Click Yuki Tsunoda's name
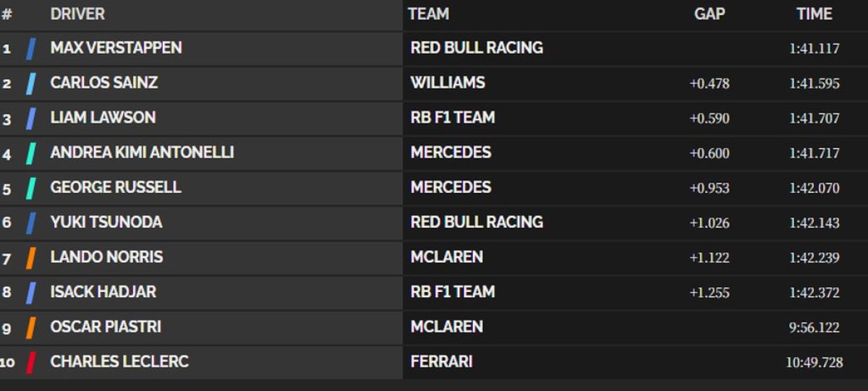This screenshot has height=391, width=868. coord(106,222)
